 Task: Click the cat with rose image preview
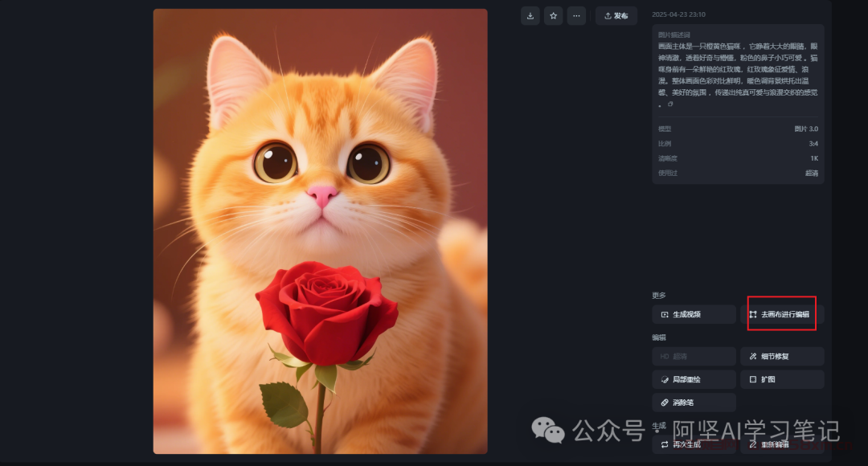pyautogui.click(x=321, y=231)
